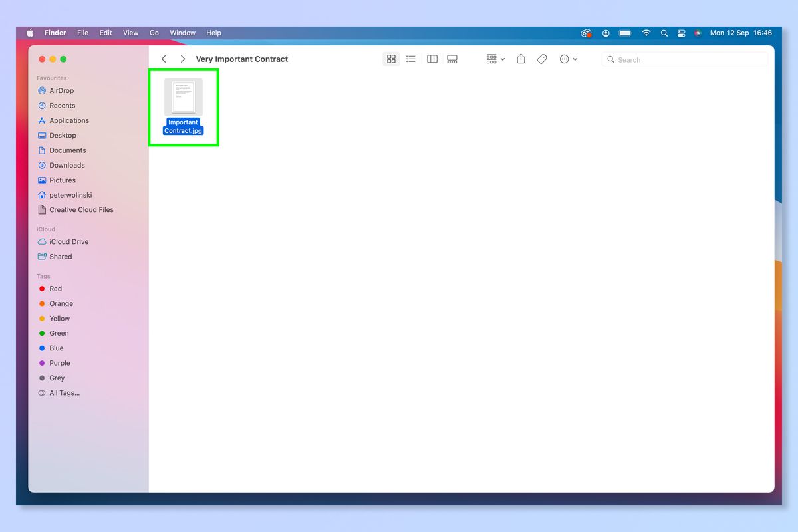
Task: Click the back navigation arrow
Action: point(164,59)
